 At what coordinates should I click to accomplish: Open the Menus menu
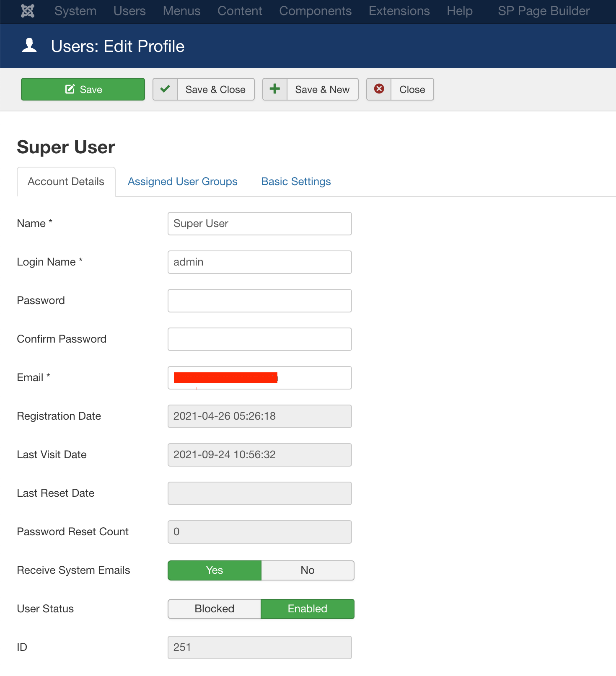[x=182, y=11]
